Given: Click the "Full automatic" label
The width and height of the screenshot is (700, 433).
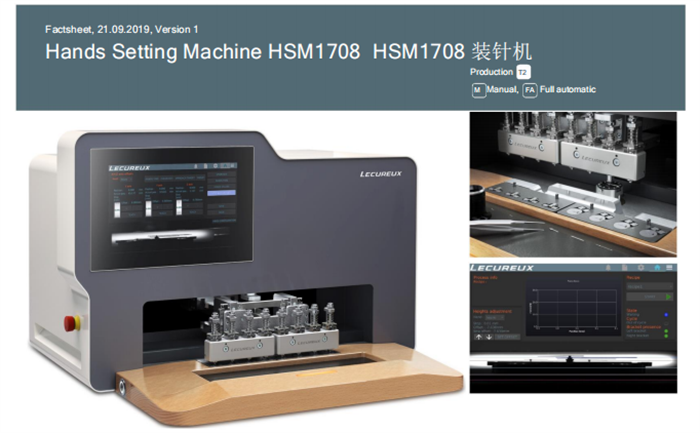Looking at the screenshot, I should 567,90.
